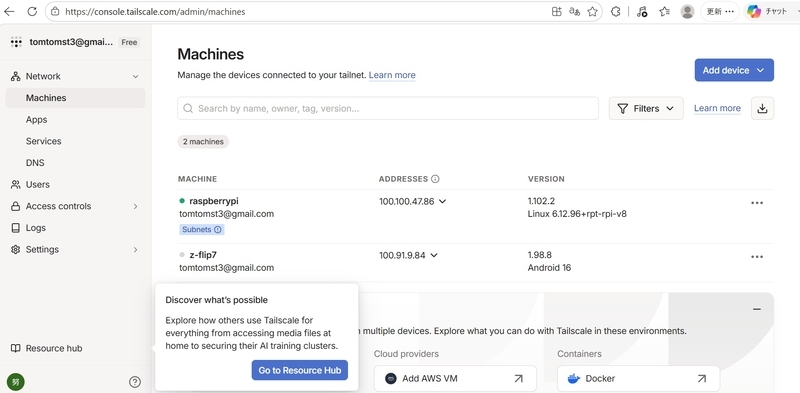Click the VERSION column header
Image resolution: width=800 pixels, height=393 pixels.
[x=546, y=179]
